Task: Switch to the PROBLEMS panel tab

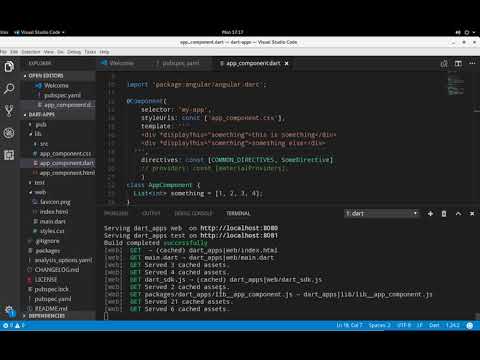Action: (x=116, y=213)
